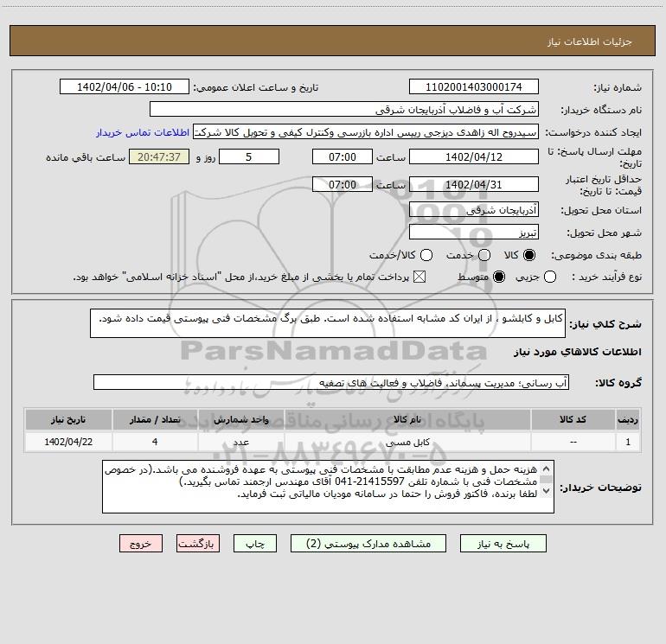Click the remaining days field showing 5
The width and height of the screenshot is (666, 644).
point(249,156)
